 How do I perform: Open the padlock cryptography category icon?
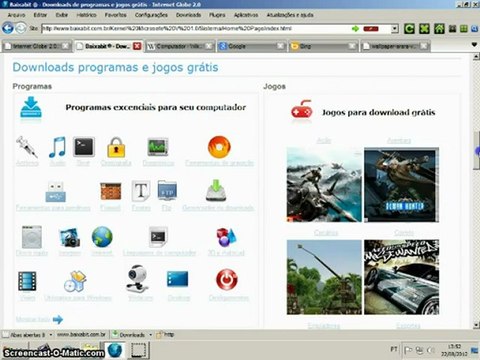tap(116, 147)
